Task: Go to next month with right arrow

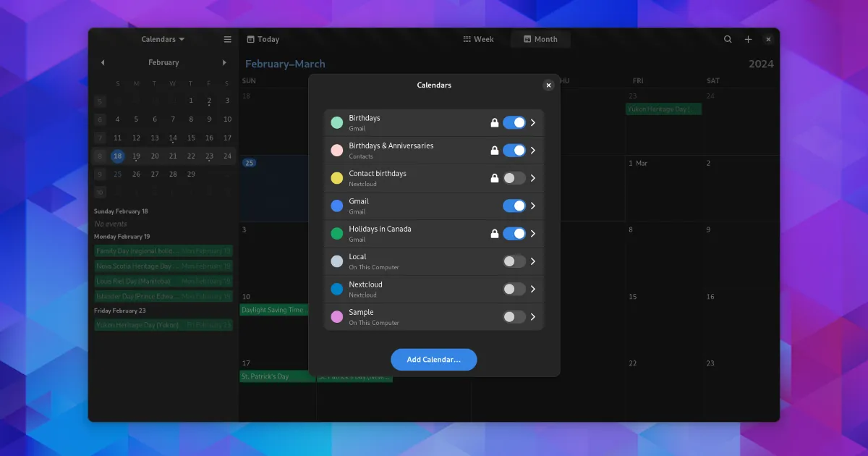Action: (x=224, y=63)
